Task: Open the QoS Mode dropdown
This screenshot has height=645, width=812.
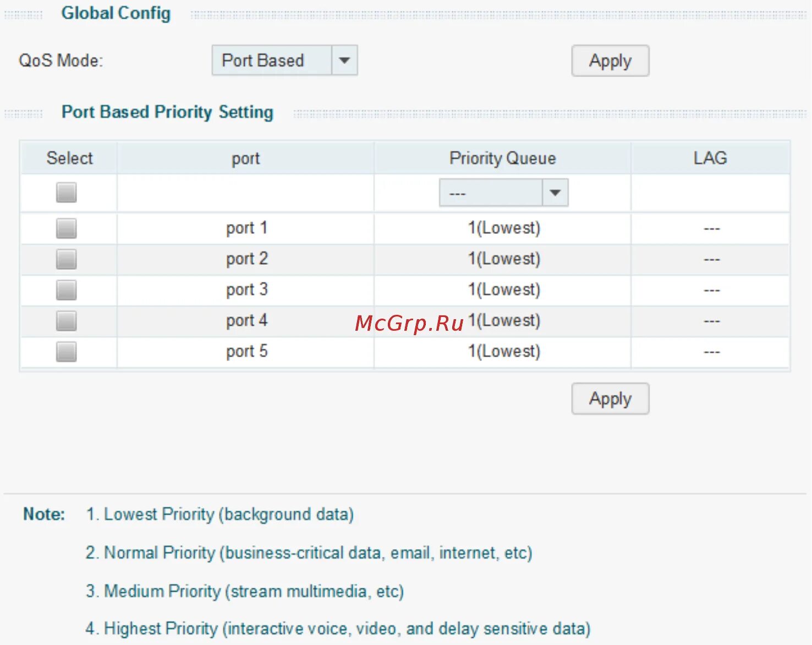Action: point(284,61)
